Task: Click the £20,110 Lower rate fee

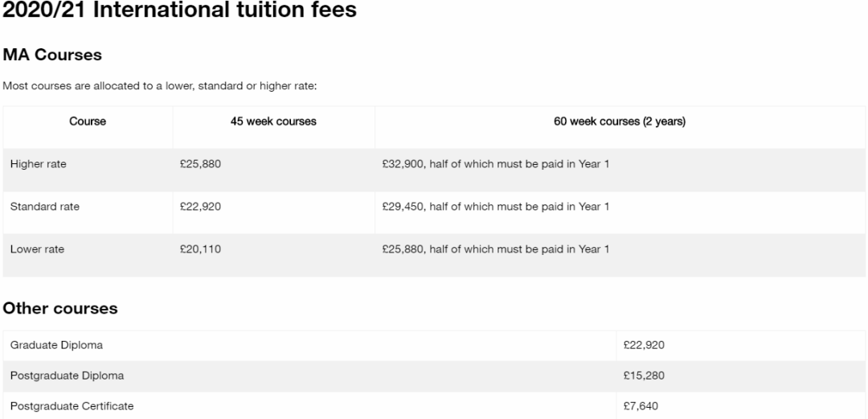Action: click(x=200, y=249)
